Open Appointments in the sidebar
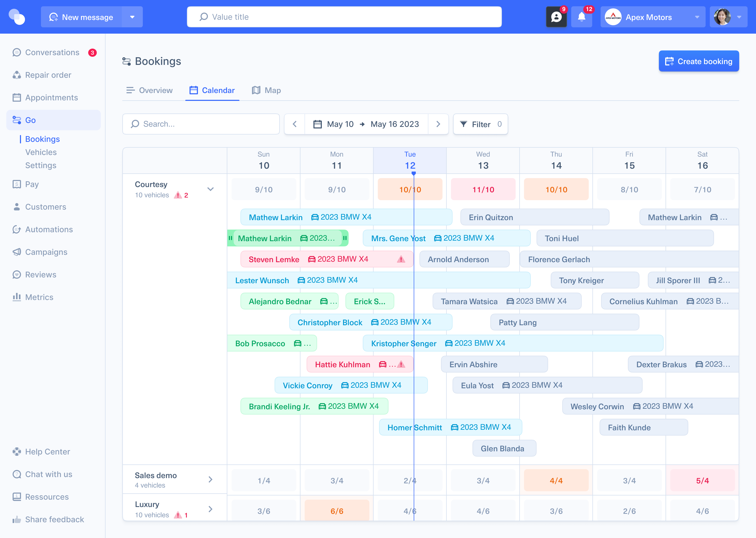The height and width of the screenshot is (538, 756). [54, 97]
